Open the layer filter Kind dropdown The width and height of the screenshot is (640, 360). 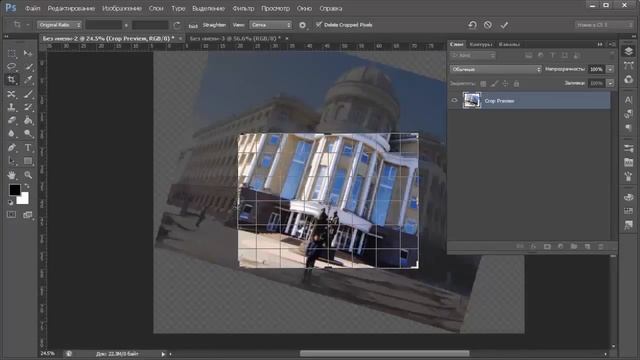[473, 55]
